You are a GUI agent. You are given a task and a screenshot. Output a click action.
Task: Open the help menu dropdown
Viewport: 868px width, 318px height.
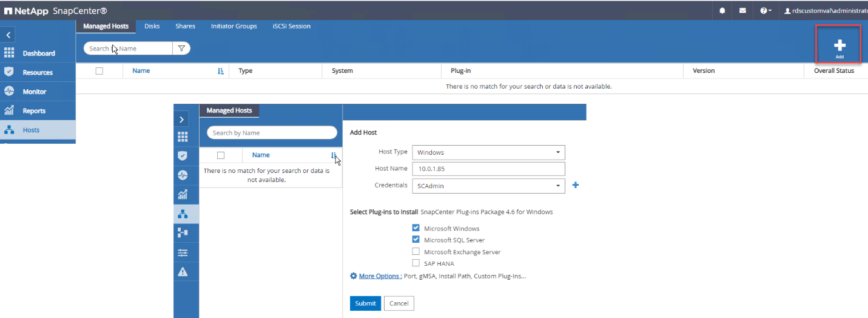tap(765, 10)
